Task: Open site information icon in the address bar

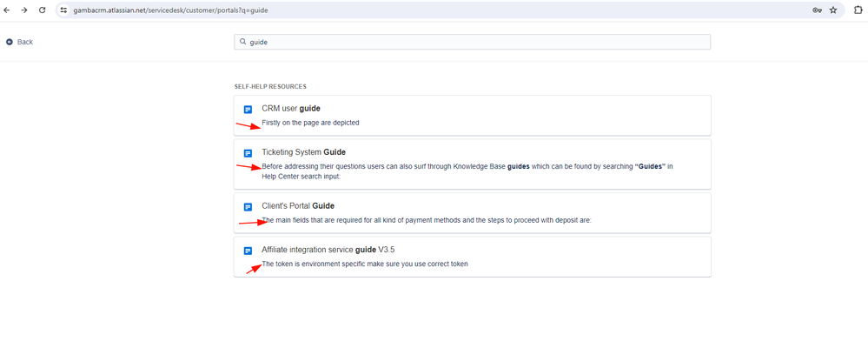Action: (x=63, y=10)
